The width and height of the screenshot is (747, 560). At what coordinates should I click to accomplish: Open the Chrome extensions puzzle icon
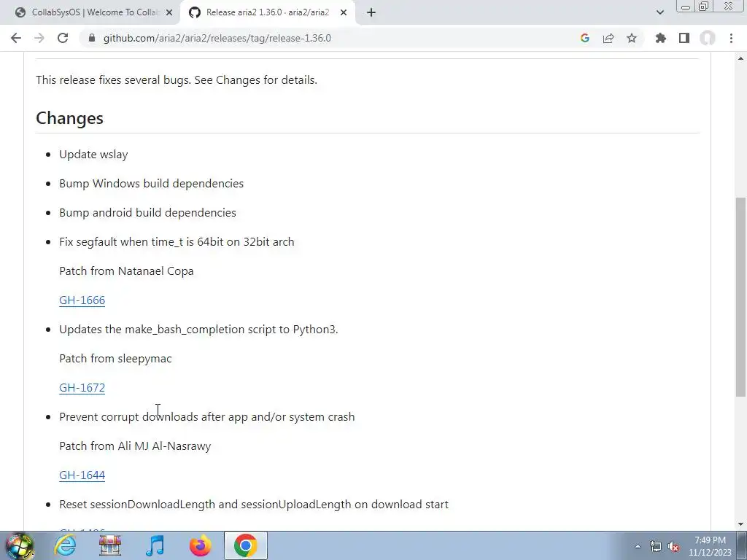(x=660, y=38)
